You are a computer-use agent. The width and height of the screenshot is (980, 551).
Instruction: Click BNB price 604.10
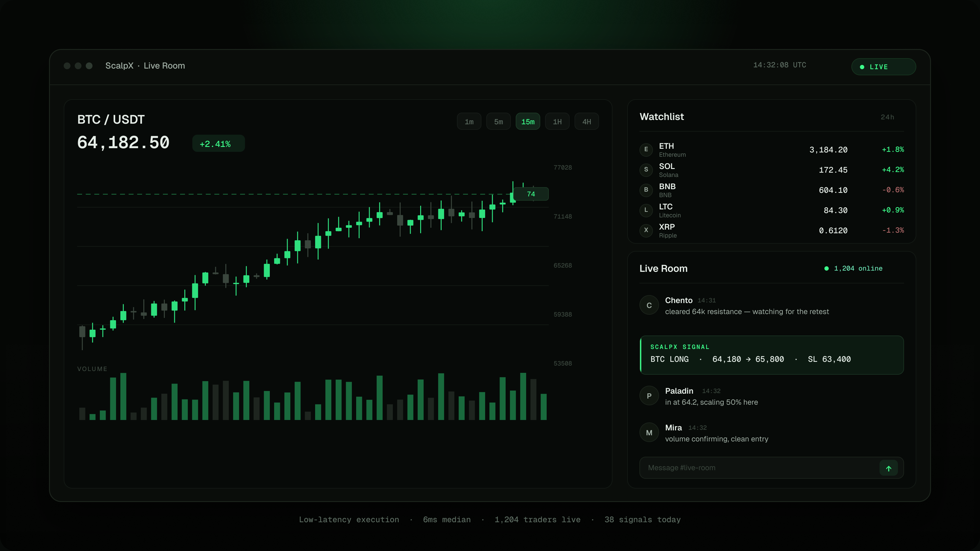[x=833, y=190]
